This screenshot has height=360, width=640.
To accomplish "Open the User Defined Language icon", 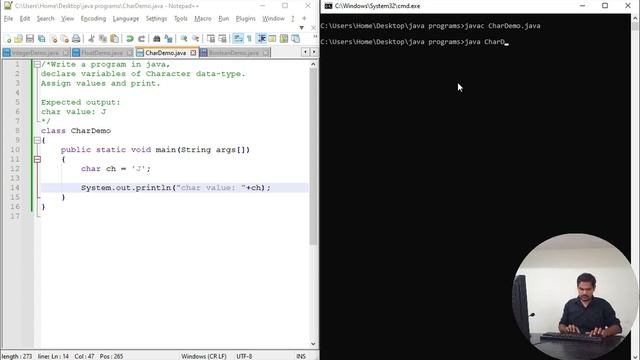I will pos(272,39).
